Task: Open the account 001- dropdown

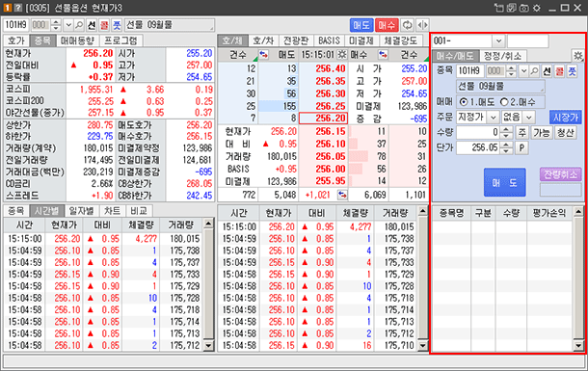Action: [498, 40]
